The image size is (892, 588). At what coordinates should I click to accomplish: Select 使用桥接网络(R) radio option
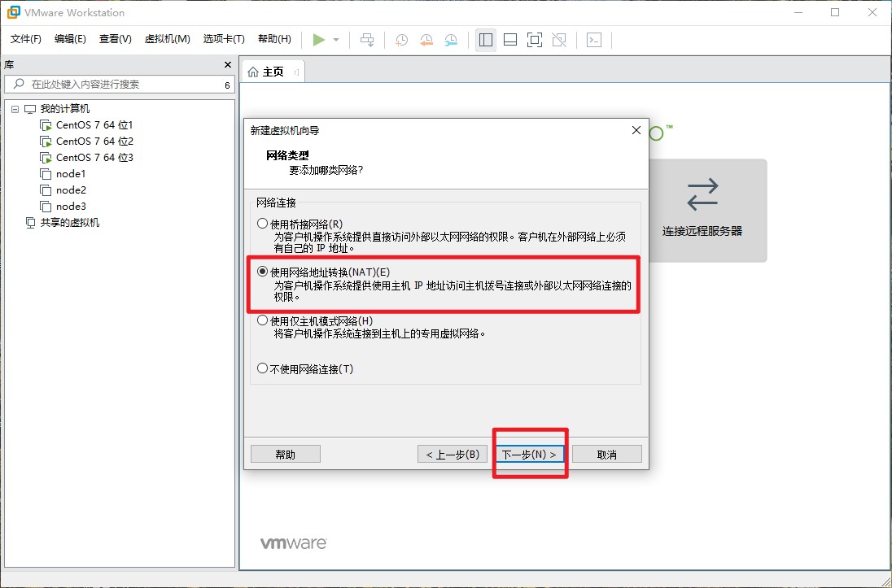(x=262, y=224)
